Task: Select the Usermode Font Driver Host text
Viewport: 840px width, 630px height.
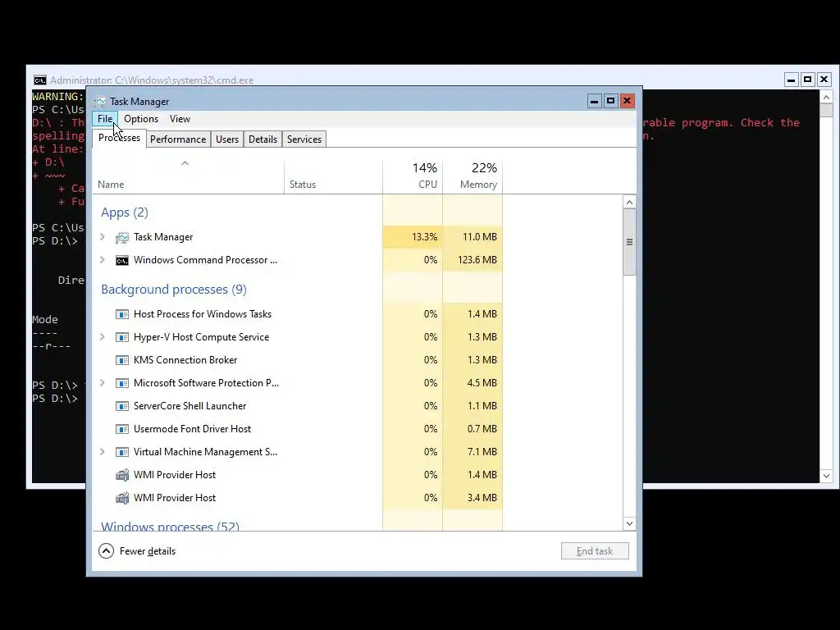Action: 192,429
